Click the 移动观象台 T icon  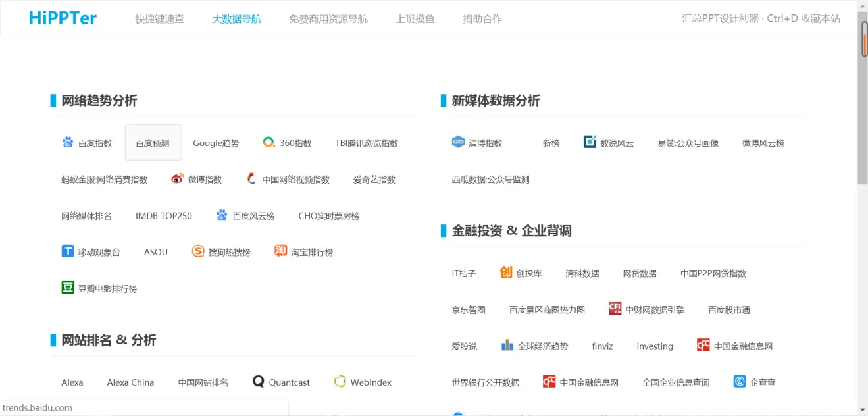(68, 251)
